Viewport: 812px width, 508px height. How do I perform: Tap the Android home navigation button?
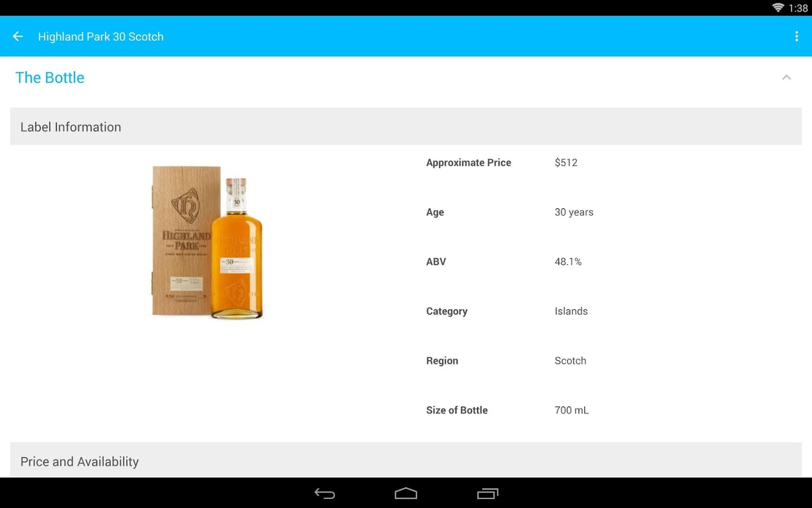point(406,494)
